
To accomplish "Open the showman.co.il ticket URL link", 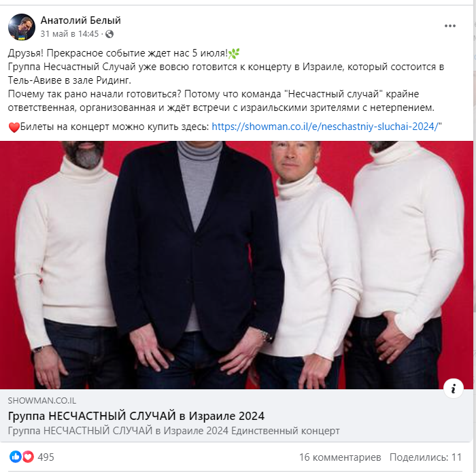I will tap(325, 127).
